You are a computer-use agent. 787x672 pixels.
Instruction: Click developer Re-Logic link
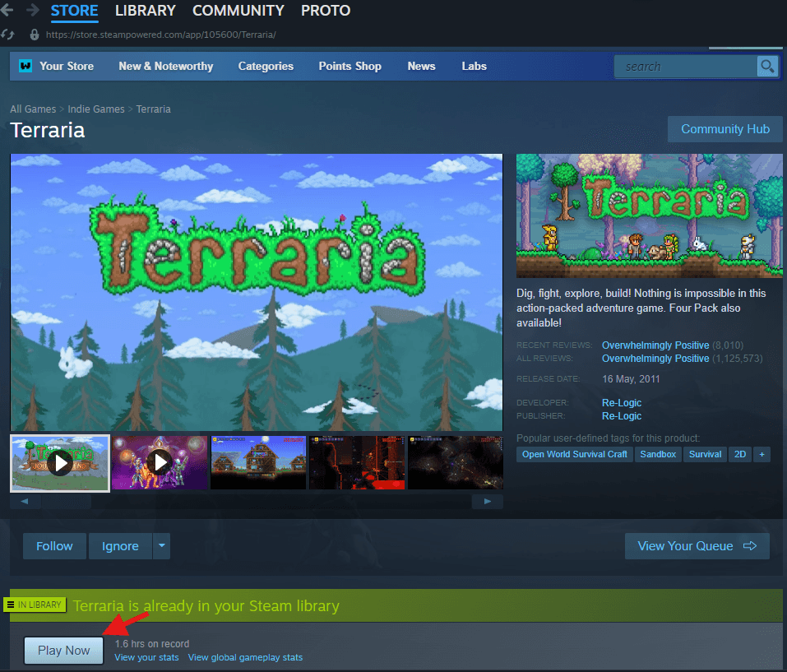622,402
